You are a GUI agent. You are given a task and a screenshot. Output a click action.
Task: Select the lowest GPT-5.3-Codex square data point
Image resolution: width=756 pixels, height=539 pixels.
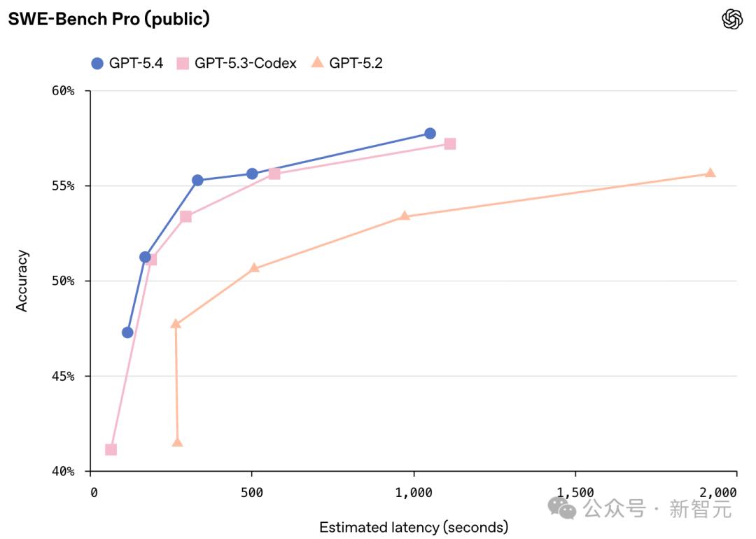(111, 449)
